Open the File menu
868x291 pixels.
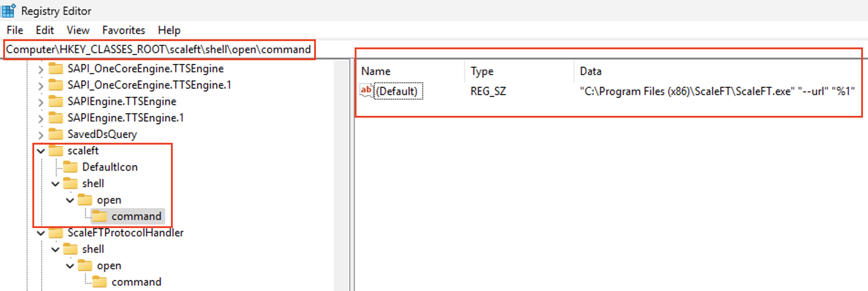click(x=15, y=30)
